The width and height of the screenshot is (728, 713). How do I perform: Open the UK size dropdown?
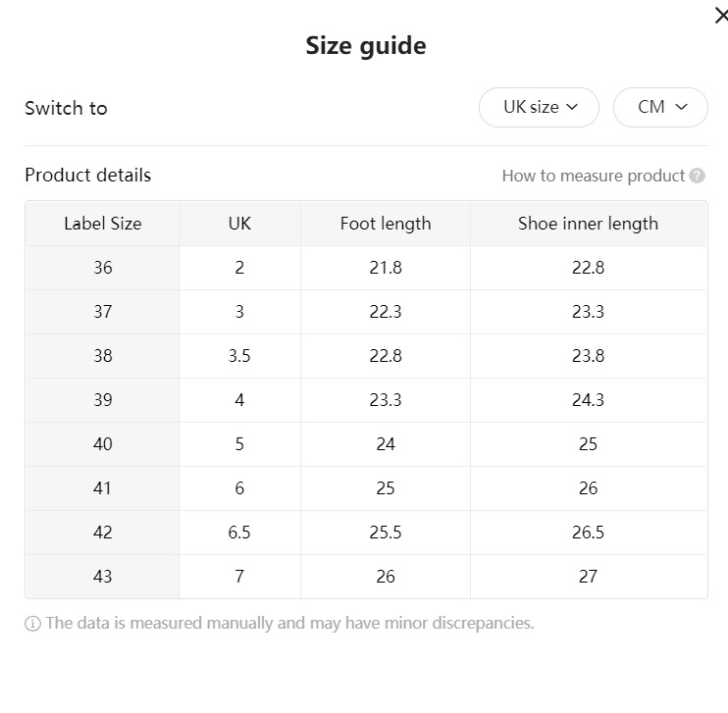click(538, 107)
